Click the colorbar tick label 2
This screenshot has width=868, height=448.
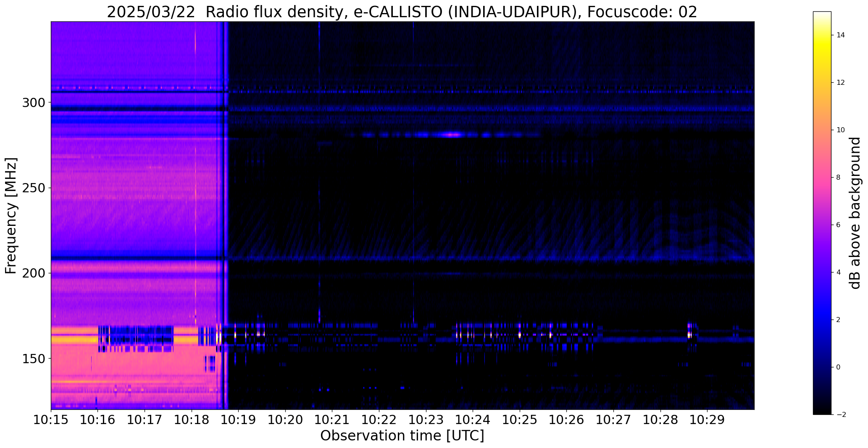click(x=838, y=320)
